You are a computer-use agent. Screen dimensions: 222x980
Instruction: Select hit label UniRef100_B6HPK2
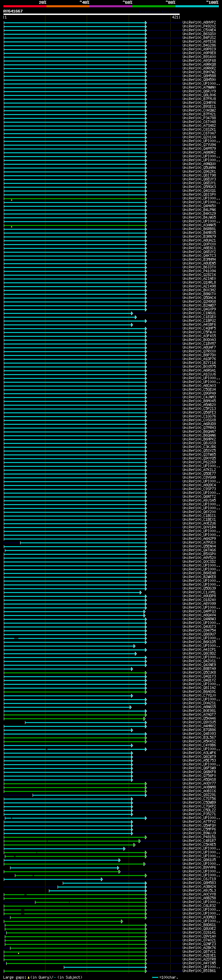[199, 439]
